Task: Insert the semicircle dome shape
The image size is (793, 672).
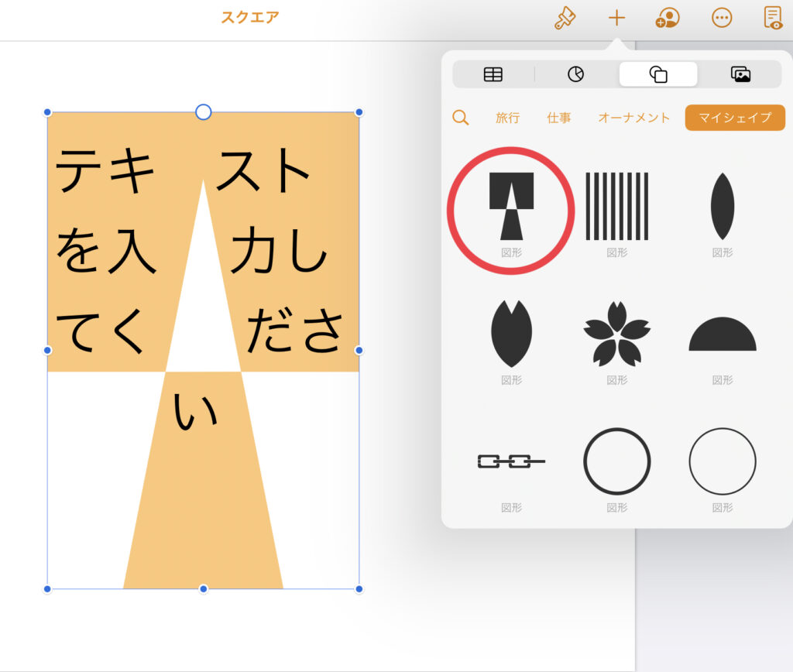Action: coord(723,334)
